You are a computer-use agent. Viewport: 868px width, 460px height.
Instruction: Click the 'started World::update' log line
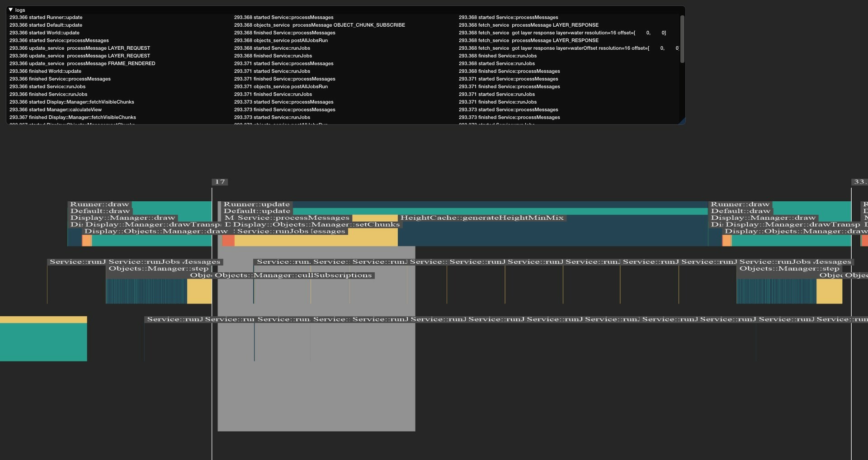pos(44,33)
